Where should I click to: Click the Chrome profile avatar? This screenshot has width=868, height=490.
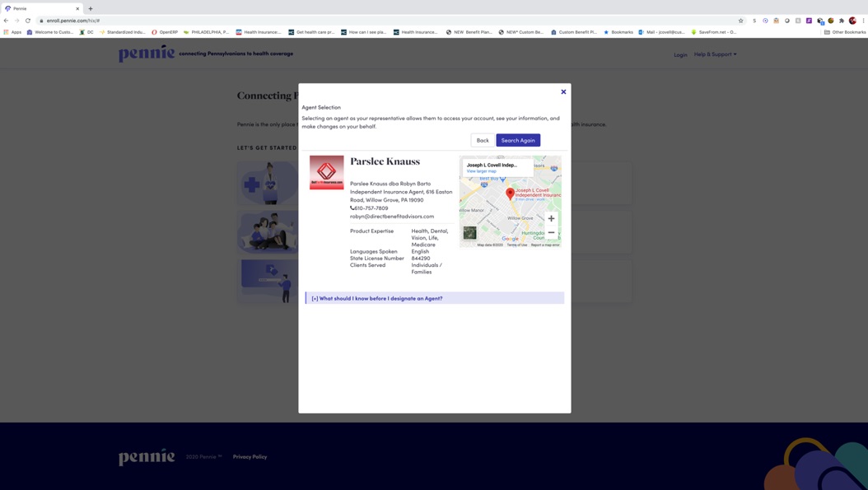click(x=852, y=21)
